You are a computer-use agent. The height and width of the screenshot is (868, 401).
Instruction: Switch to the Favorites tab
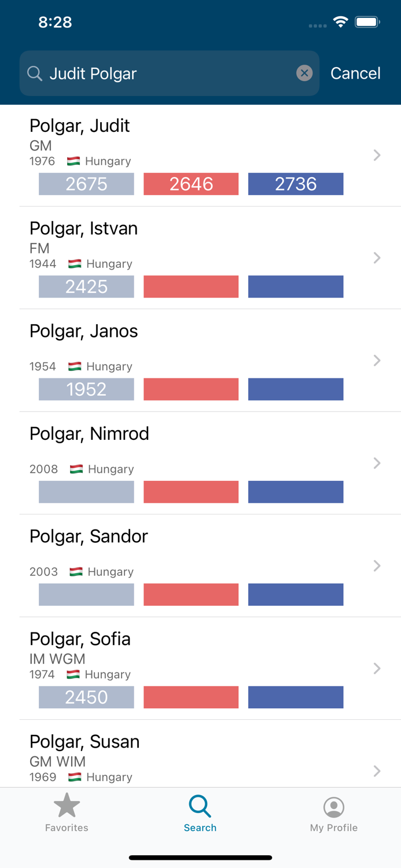[67, 812]
